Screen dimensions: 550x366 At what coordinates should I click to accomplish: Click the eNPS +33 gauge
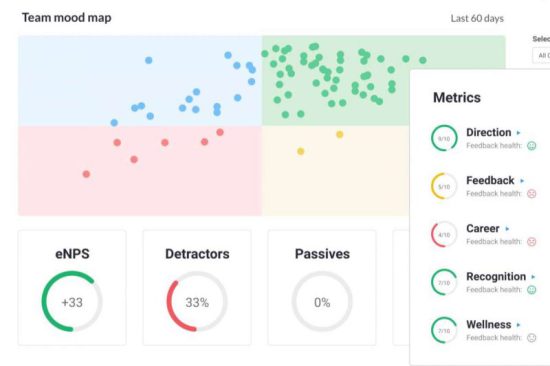[x=72, y=301]
